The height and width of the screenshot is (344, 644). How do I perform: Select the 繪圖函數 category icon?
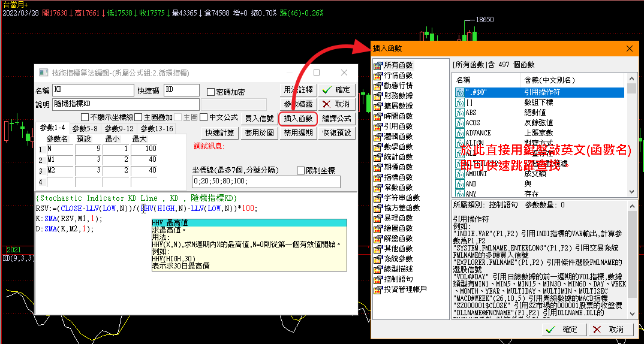coord(378,228)
